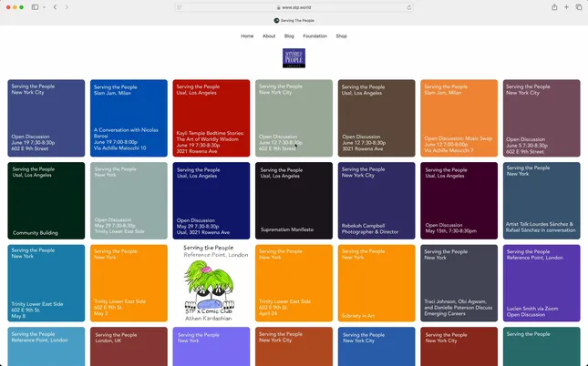
Task: Open the sidebar options dropdown arrow
Action: (44, 7)
